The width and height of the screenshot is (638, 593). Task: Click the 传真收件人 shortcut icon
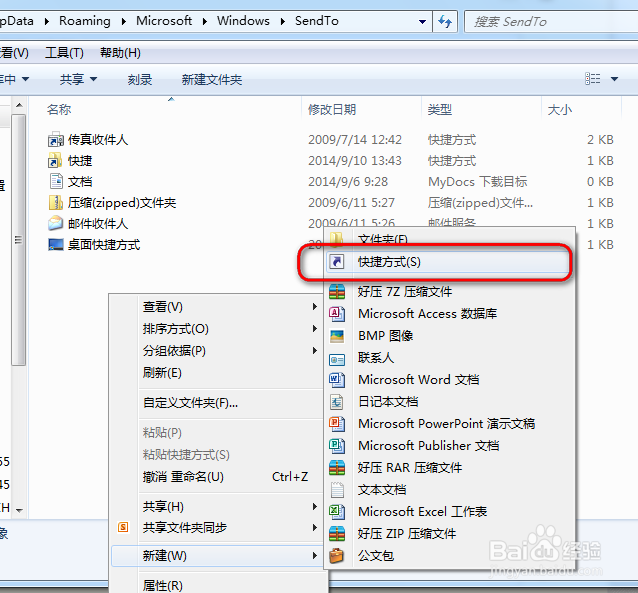point(56,140)
